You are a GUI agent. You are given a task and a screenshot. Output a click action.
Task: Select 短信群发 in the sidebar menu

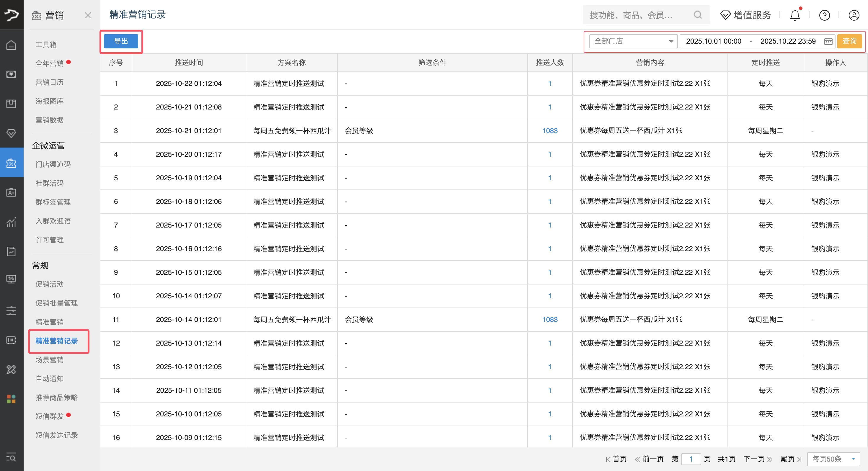49,416
